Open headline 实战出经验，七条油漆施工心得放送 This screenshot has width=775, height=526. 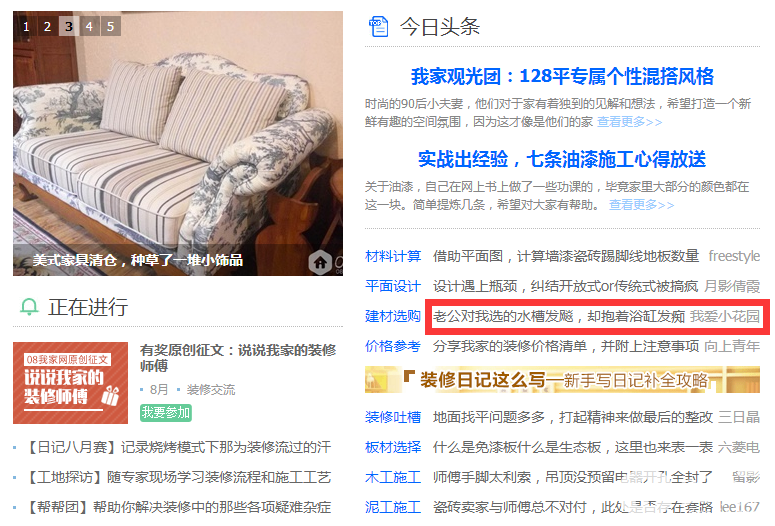(x=562, y=159)
